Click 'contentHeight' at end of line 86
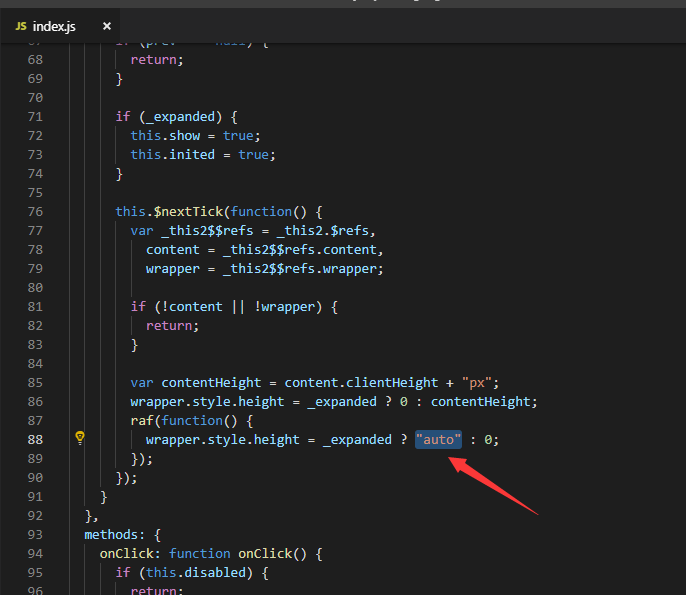Image resolution: width=686 pixels, height=595 pixels. click(x=480, y=401)
